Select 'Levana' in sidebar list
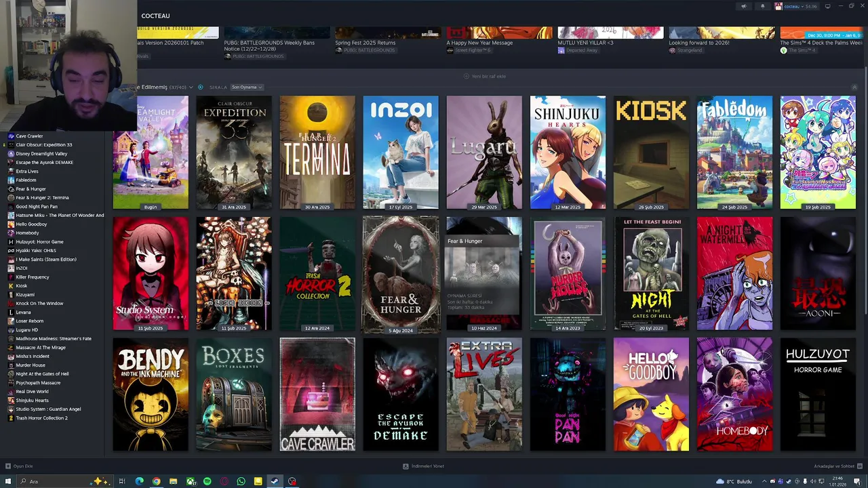 pyautogui.click(x=23, y=312)
